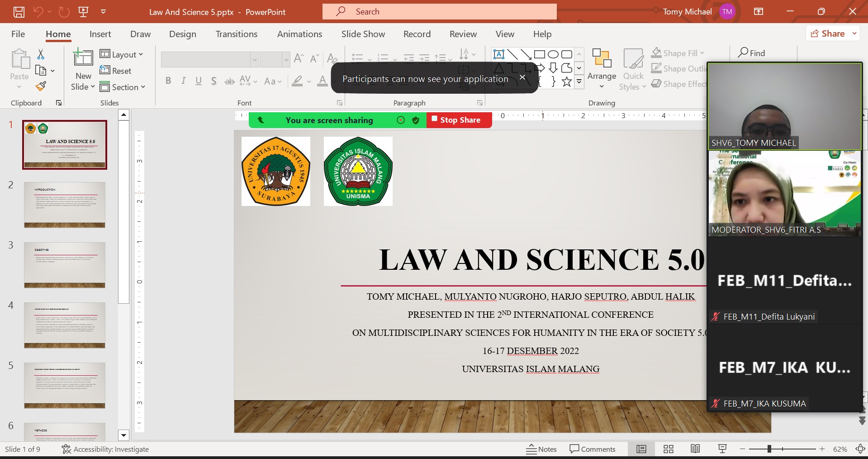Screen dimensions: 868x459
Task: Click the Cut scissors icon
Action: point(41,54)
